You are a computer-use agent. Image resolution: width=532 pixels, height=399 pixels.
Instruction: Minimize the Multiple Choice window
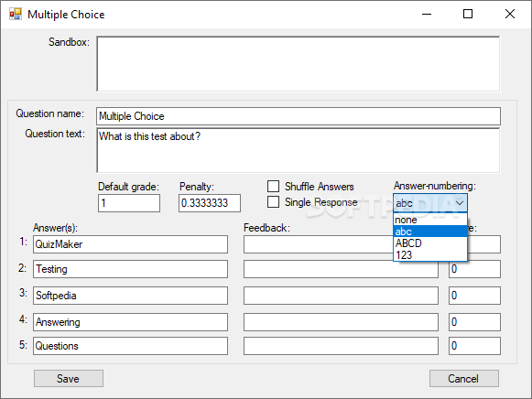(x=427, y=15)
